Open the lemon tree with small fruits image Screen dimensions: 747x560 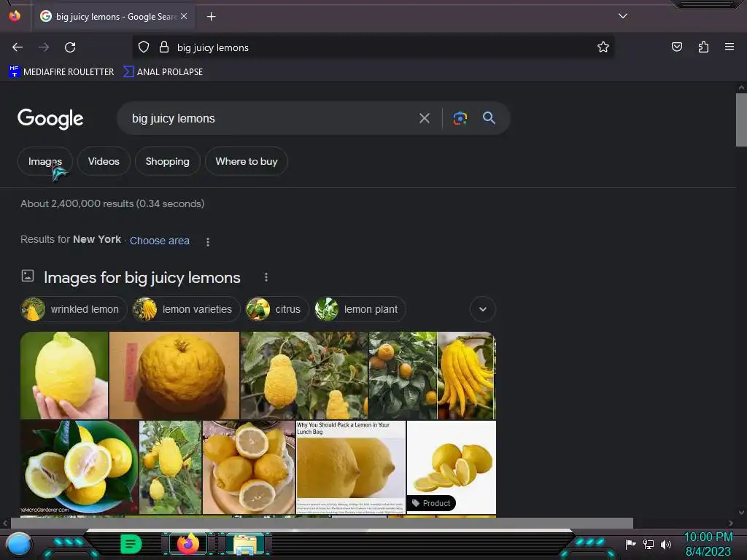(403, 376)
